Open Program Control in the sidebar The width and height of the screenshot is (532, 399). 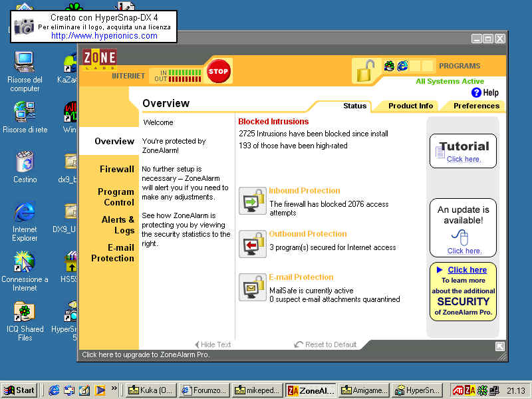[x=116, y=197]
